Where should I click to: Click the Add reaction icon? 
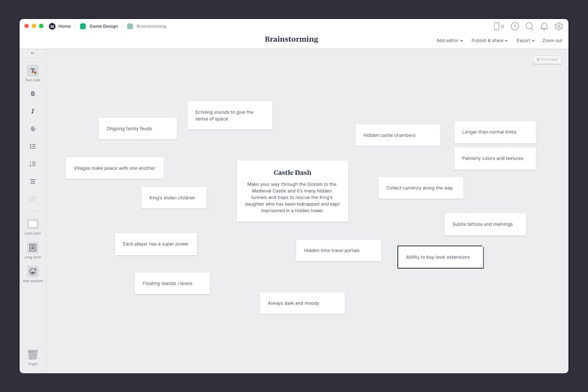click(32, 271)
